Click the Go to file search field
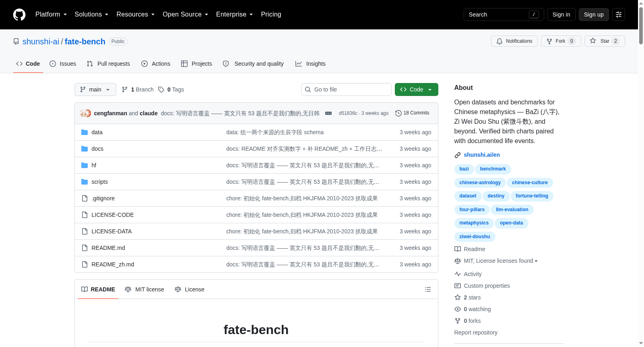 point(346,89)
